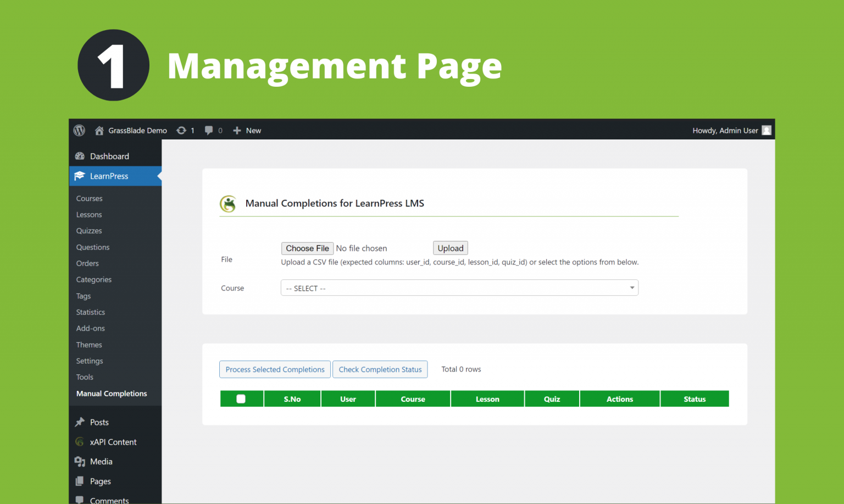Click the Dashboard gauge icon
Image resolution: width=844 pixels, height=504 pixels.
point(80,156)
